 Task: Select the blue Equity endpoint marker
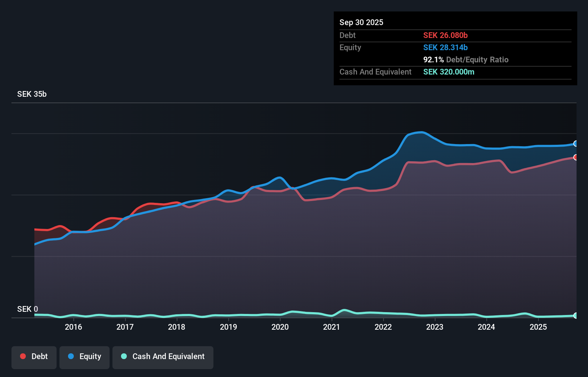576,144
